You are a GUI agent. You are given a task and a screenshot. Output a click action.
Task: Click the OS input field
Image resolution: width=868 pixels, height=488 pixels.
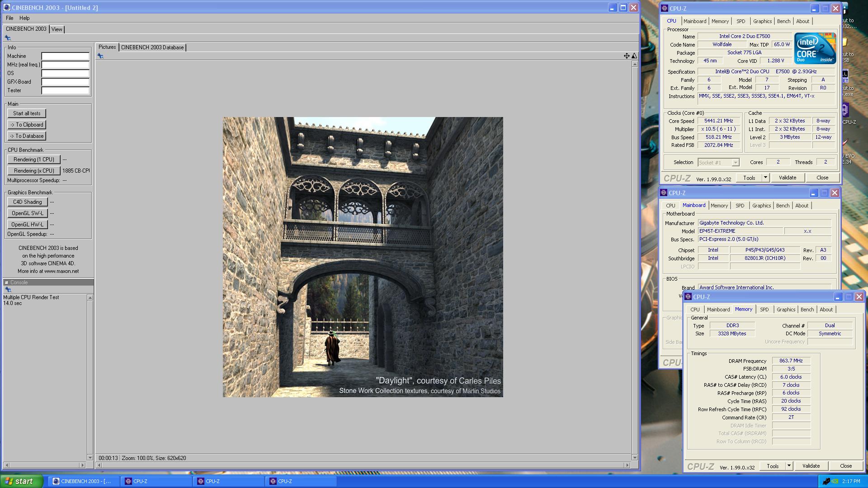pos(66,73)
